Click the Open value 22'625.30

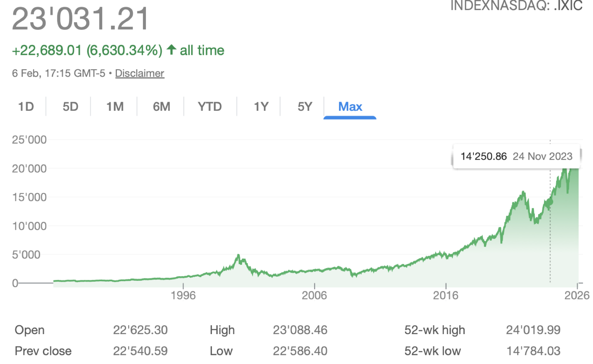click(x=140, y=330)
